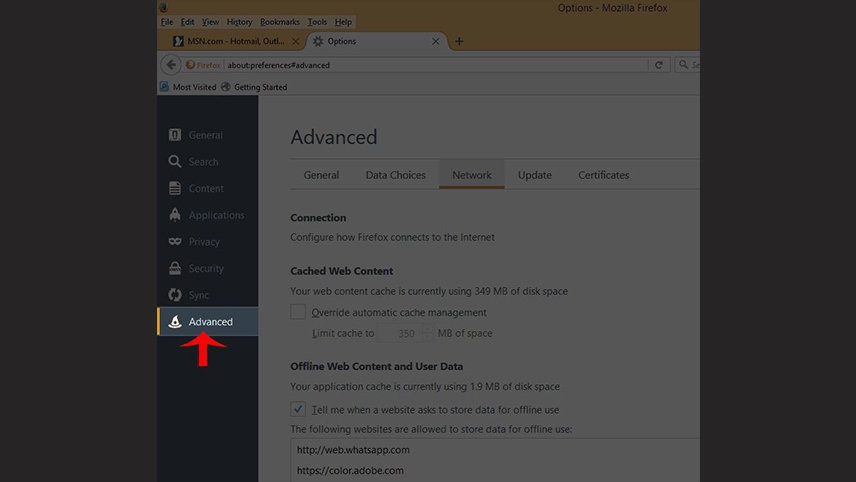The image size is (856, 482).
Task: Switch to the Data Choices tab
Action: (396, 175)
